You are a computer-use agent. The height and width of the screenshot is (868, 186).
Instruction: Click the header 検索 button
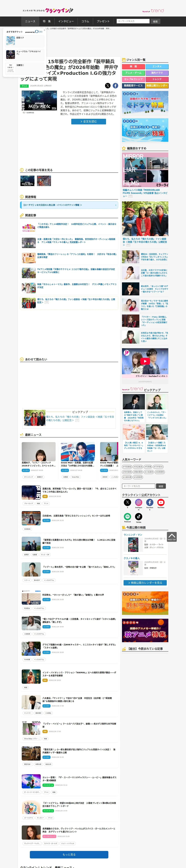155,22
